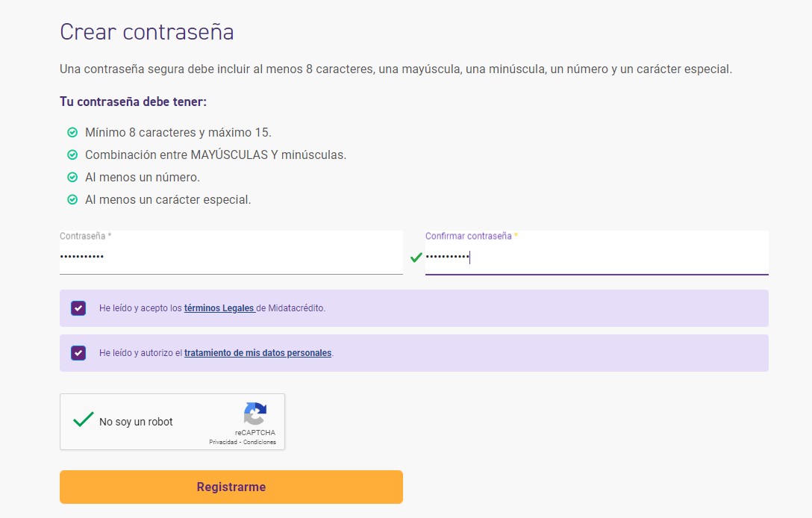Click the green checkmark between the password fields
The height and width of the screenshot is (518, 812).
click(x=415, y=258)
